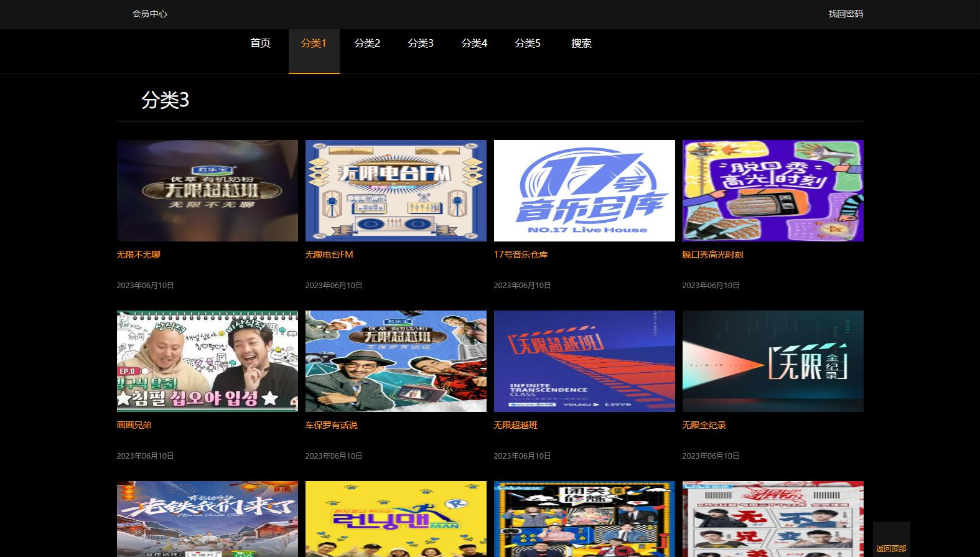Click the 无限超越班 blue poster thumbnail
Viewport: 980px width, 557px height.
tap(584, 361)
